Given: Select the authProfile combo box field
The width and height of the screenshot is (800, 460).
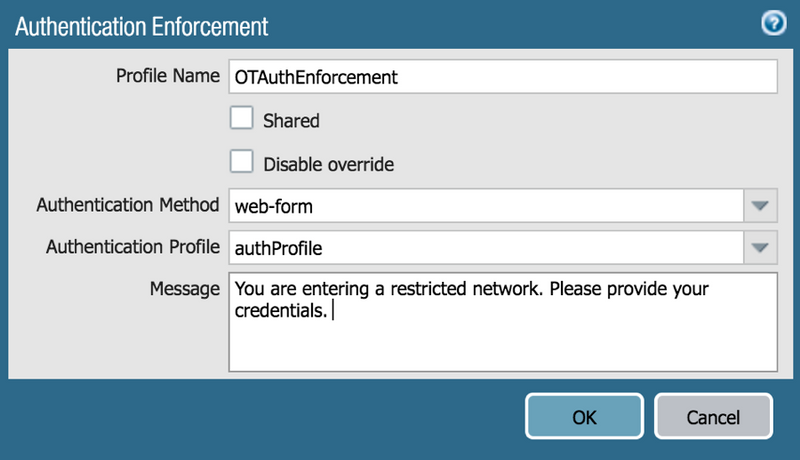Looking at the screenshot, I should point(486,247).
